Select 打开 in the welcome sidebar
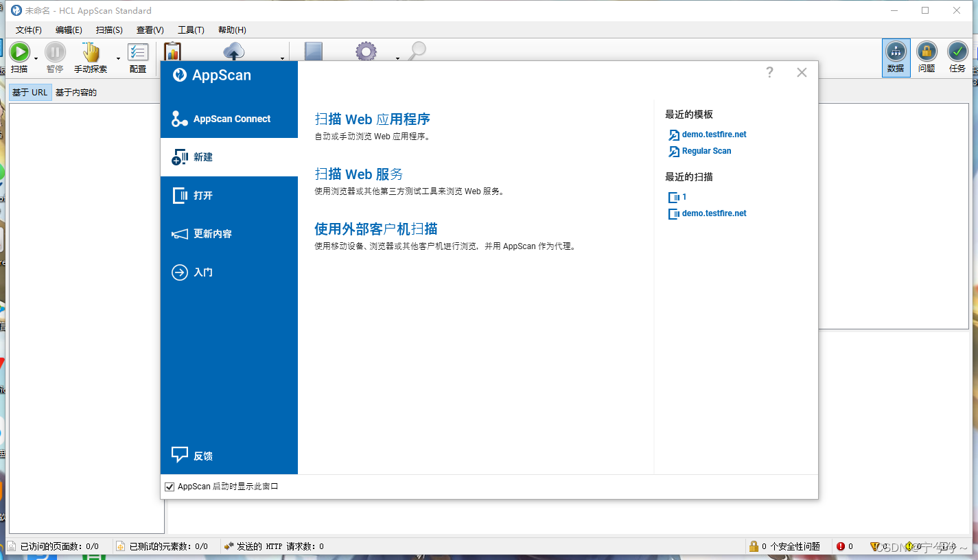 [229, 196]
